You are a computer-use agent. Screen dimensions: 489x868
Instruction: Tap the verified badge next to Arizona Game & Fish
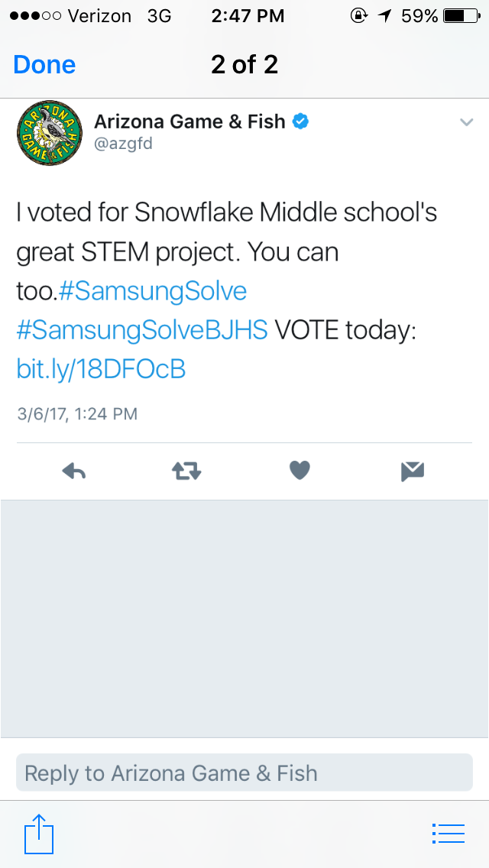point(301,121)
